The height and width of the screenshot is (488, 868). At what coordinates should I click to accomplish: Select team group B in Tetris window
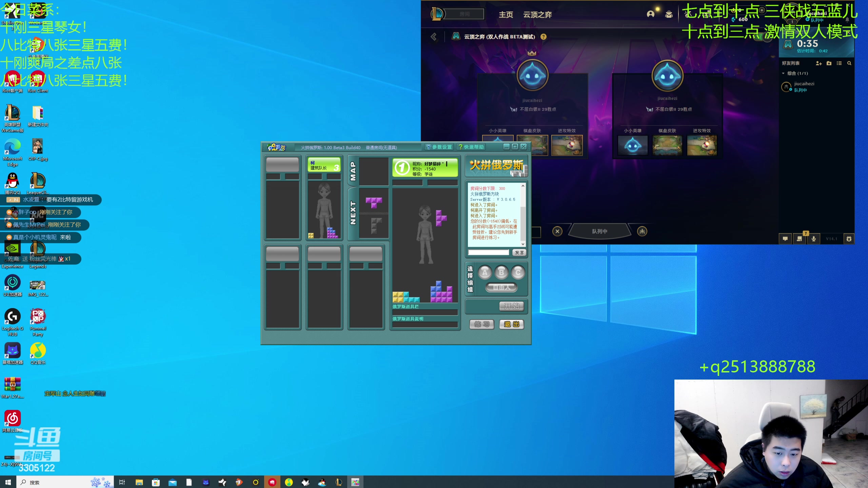501,272
